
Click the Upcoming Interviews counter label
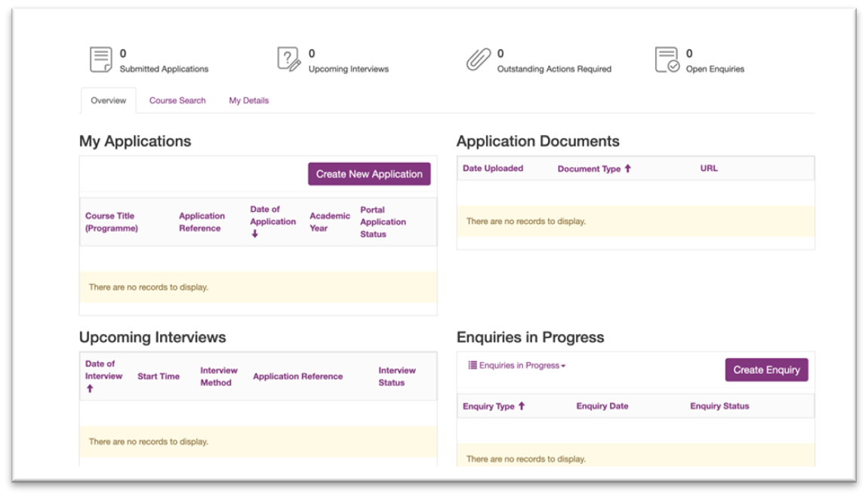[x=349, y=69]
